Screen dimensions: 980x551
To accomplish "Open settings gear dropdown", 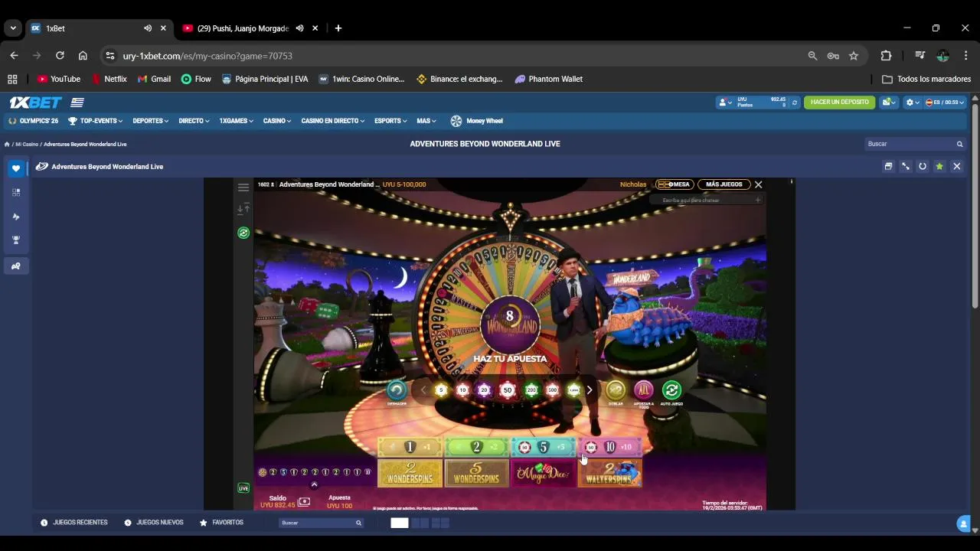I will pyautogui.click(x=913, y=103).
